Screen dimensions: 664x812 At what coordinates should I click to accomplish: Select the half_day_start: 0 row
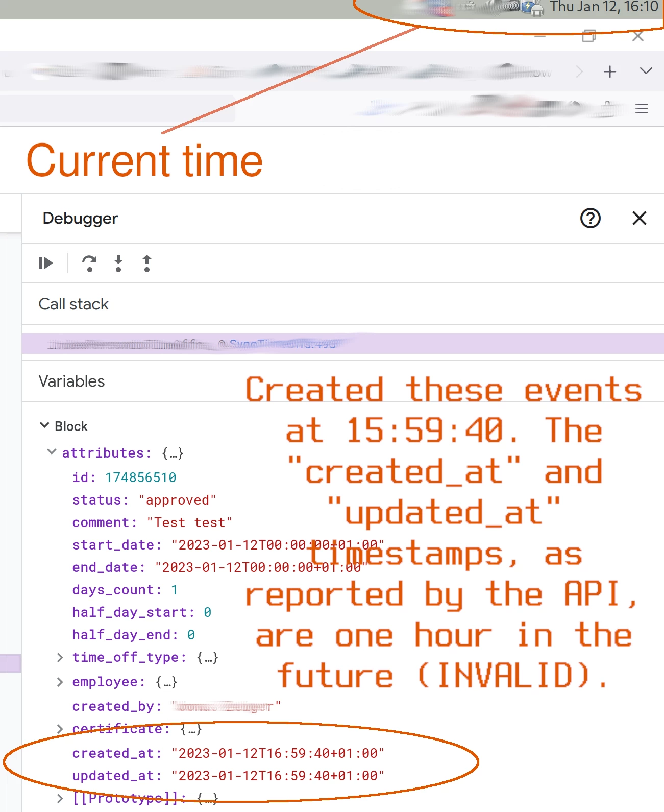[141, 612]
